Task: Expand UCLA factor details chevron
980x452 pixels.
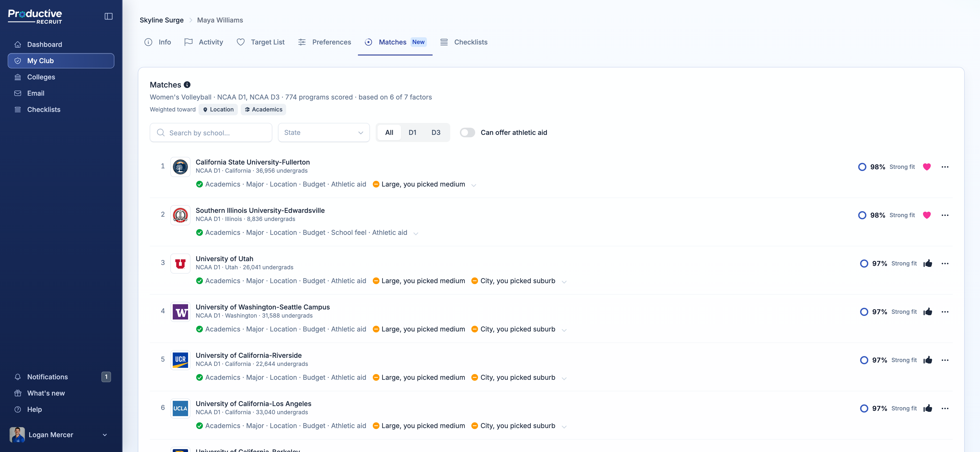Action: pyautogui.click(x=564, y=426)
